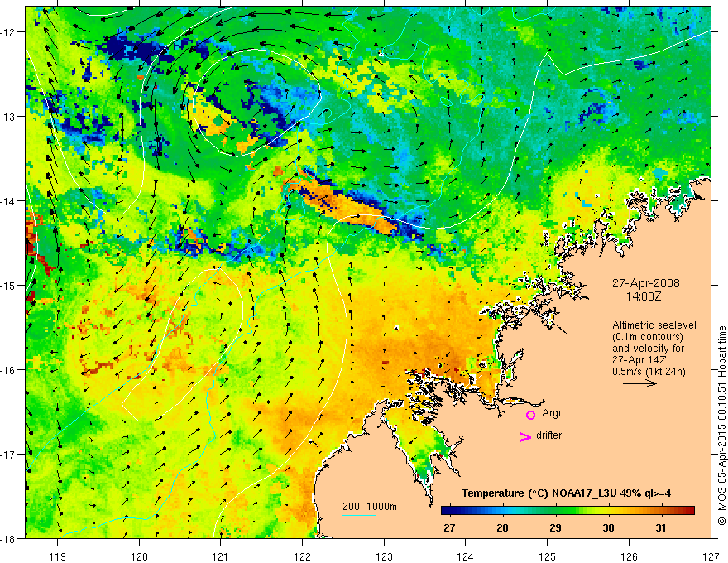728x563 pixels.
Task: Click the '121' longitude axis label
Action: coord(221,556)
